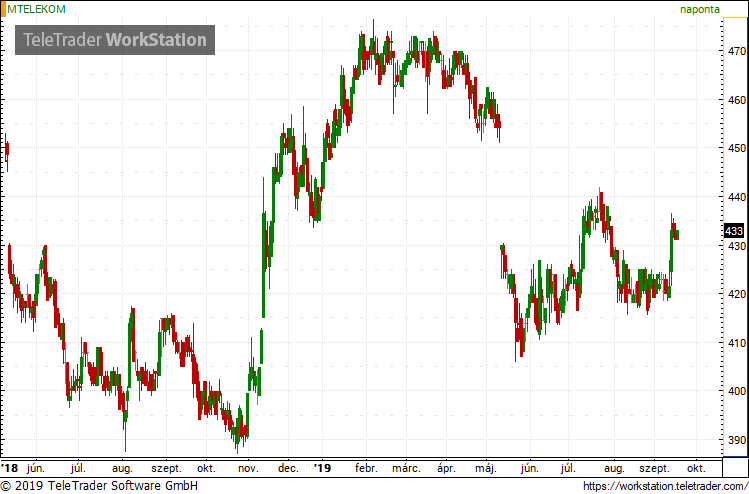Click the 430 price axis label
Image resolution: width=749 pixels, height=494 pixels.
pos(736,246)
